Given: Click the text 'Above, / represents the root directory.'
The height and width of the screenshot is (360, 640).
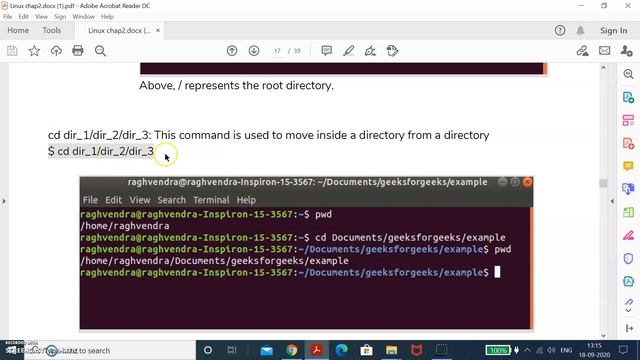Looking at the screenshot, I should (x=236, y=86).
